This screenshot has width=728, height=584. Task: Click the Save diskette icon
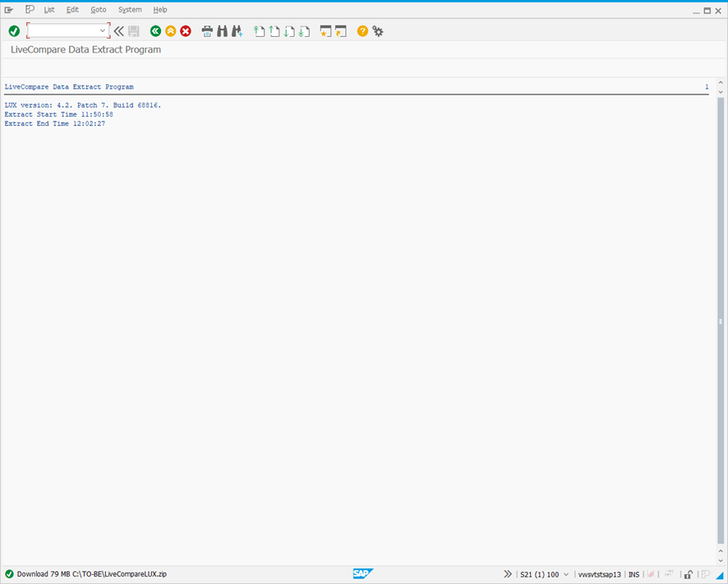coord(134,31)
